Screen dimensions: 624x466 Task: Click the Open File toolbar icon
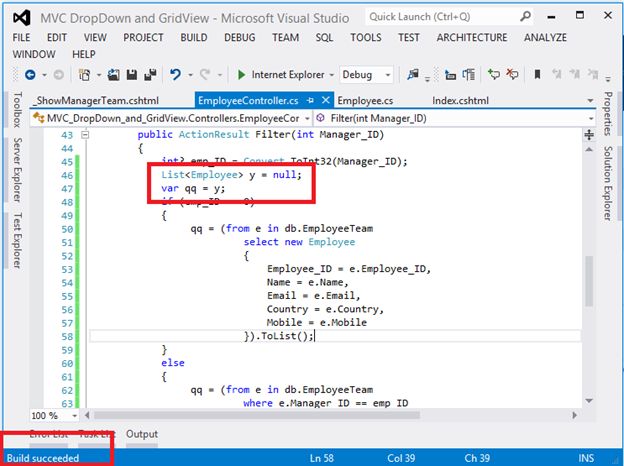[x=114, y=75]
